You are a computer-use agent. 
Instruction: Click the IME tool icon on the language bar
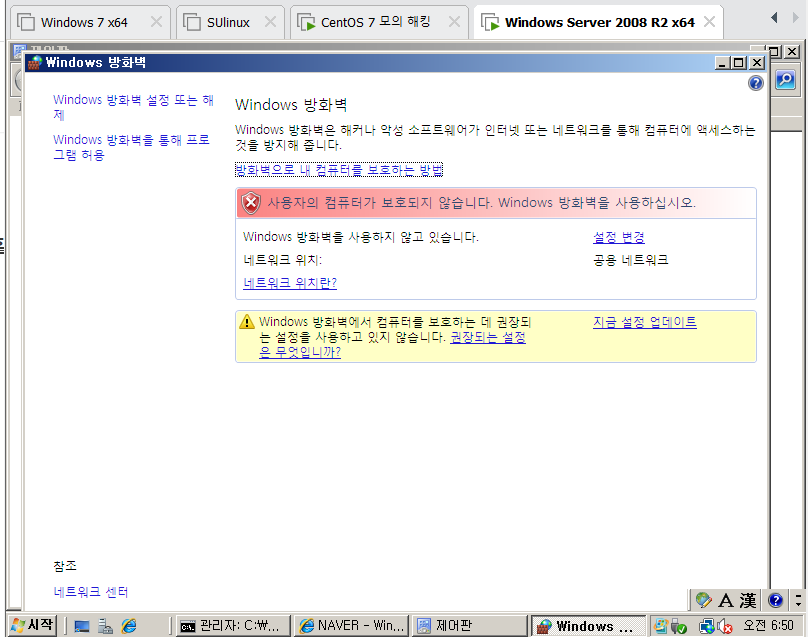point(703,600)
